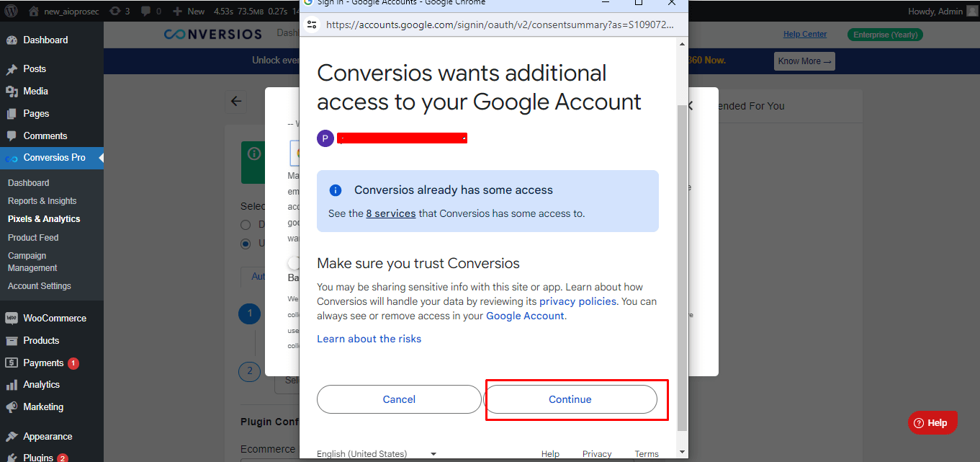The height and width of the screenshot is (462, 980).
Task: Select the second radio option under Select
Action: (x=246, y=244)
